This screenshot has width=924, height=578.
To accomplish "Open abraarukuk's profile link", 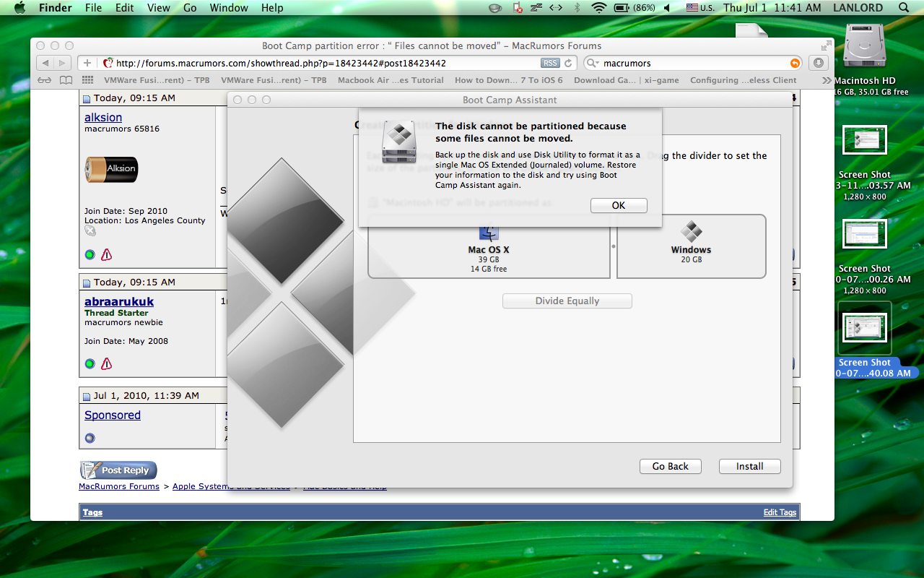I will 119,301.
